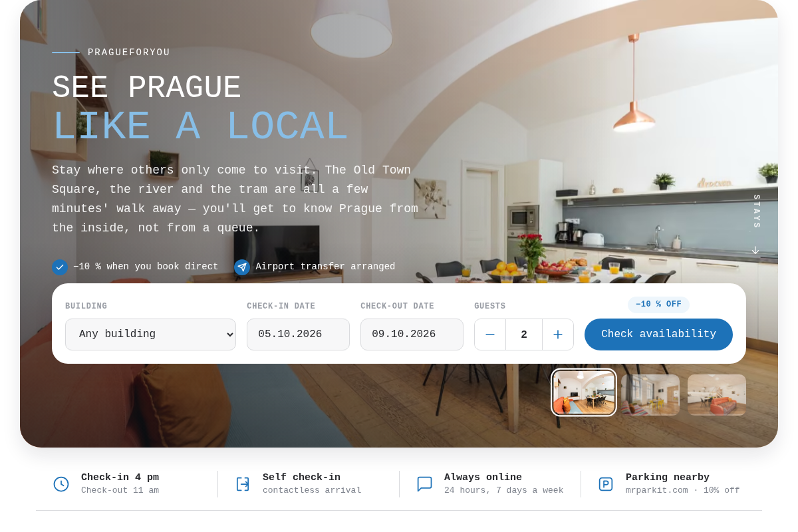Select the second room photo thumbnail

650,395
